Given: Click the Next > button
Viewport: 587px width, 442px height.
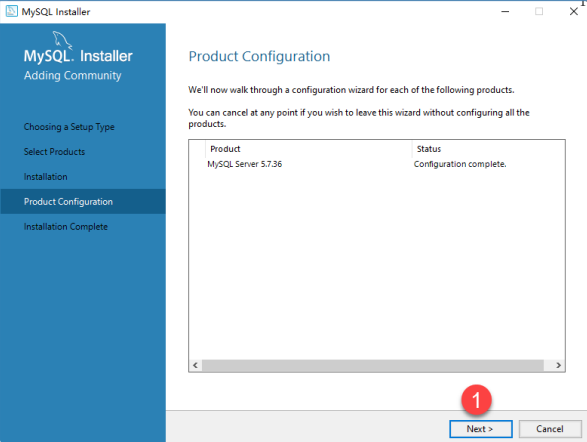Looking at the screenshot, I should 481,429.
